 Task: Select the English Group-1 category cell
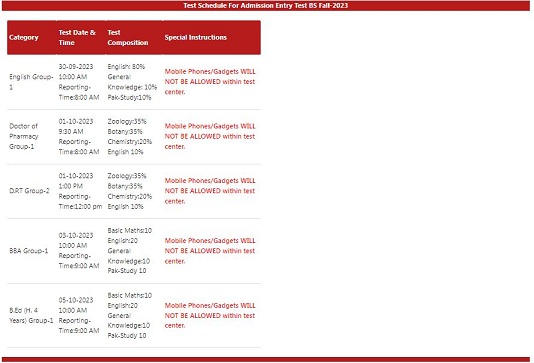tap(31, 82)
